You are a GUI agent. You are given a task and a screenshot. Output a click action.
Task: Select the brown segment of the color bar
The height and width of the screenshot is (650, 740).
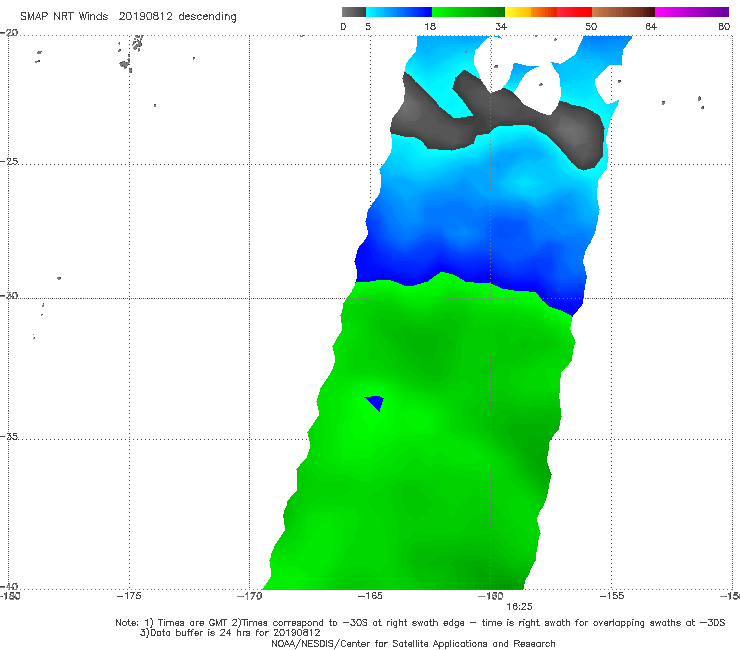pyautogui.click(x=623, y=12)
